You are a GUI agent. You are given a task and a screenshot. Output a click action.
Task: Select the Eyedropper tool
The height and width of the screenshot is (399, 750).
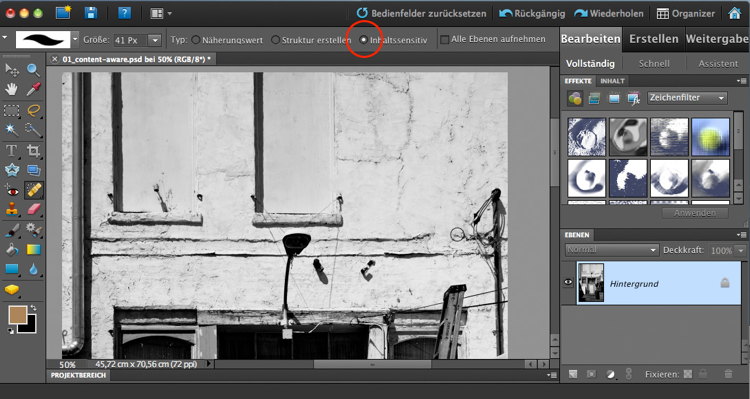(x=33, y=89)
